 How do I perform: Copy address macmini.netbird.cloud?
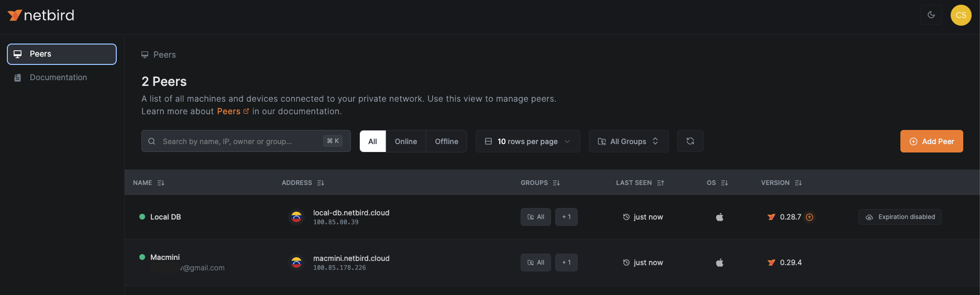click(x=351, y=258)
